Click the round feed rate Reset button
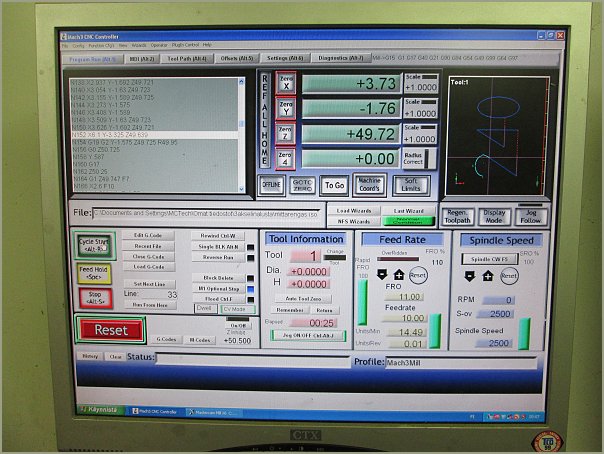 (419, 275)
